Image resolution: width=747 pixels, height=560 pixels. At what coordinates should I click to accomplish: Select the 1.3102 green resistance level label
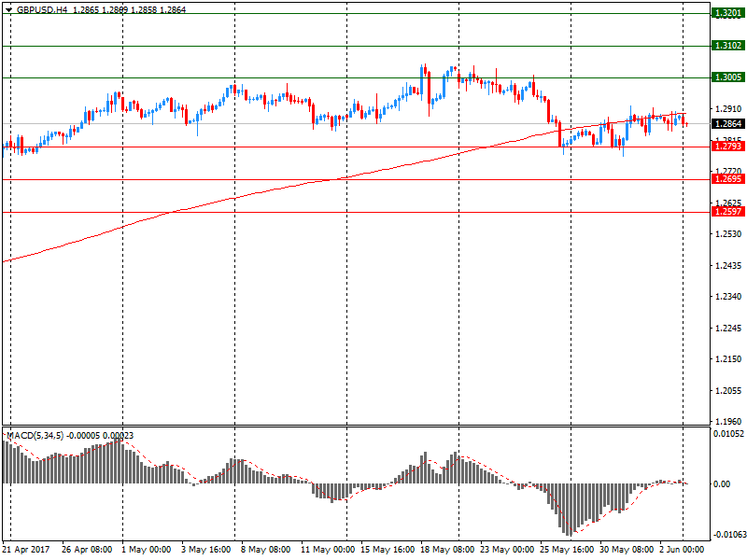pyautogui.click(x=728, y=46)
